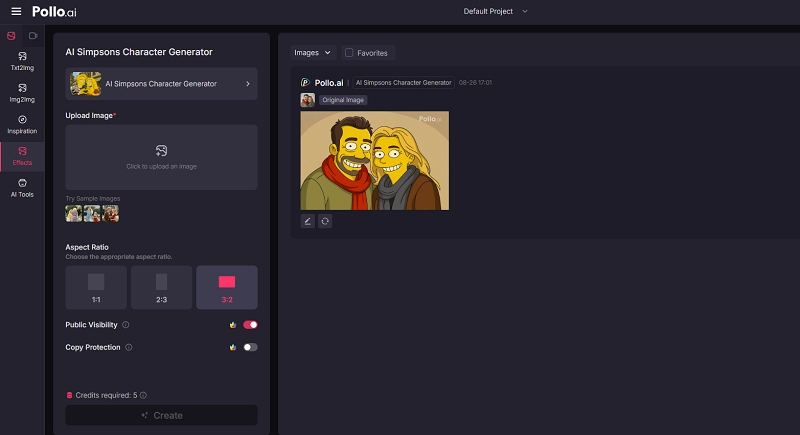
Task: Click the regenerate icon under result image
Action: [325, 221]
